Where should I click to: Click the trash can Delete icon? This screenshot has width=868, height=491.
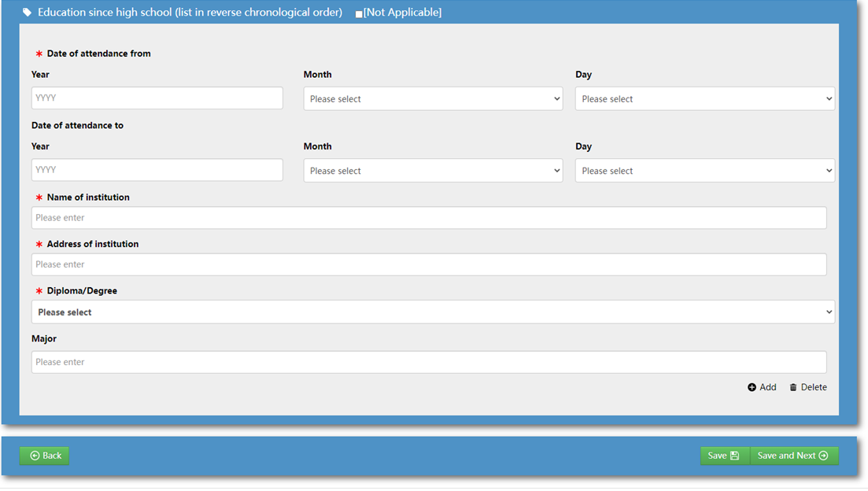tap(793, 387)
